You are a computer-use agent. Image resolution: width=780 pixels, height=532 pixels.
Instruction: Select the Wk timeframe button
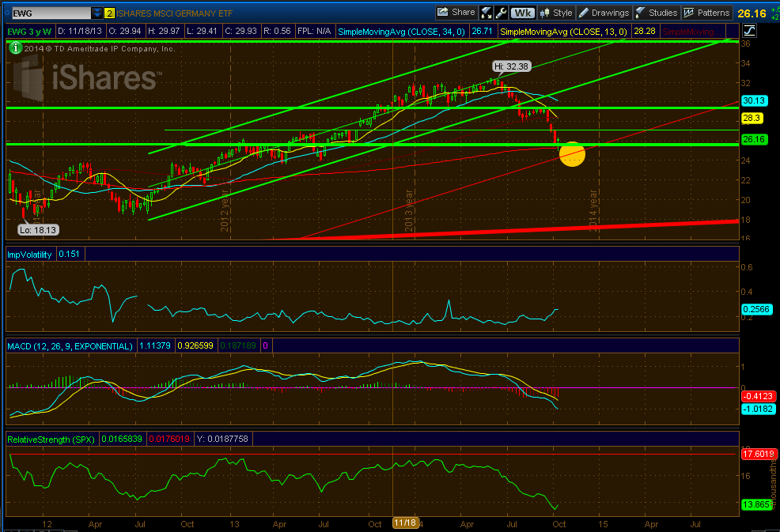(523, 13)
